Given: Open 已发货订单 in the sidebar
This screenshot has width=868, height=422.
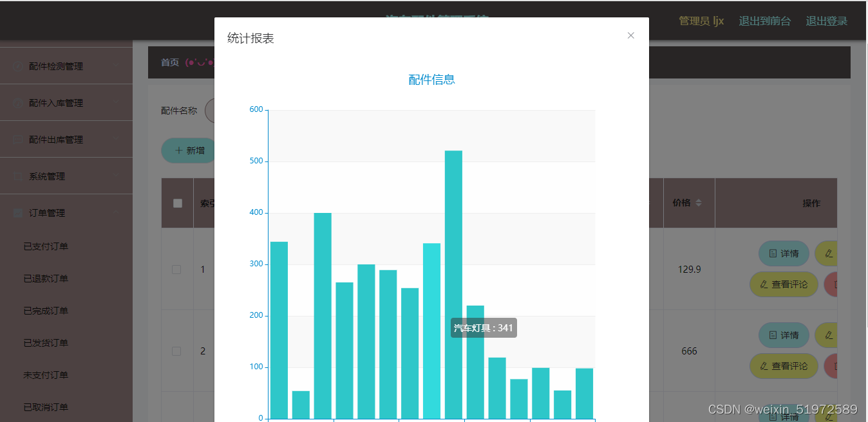Looking at the screenshot, I should coord(46,343).
